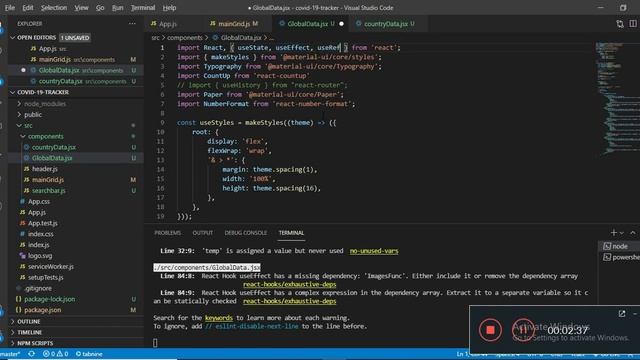This screenshot has height=360, width=640.
Task: Open package-lock.json in the file tree
Action: coord(49,299)
